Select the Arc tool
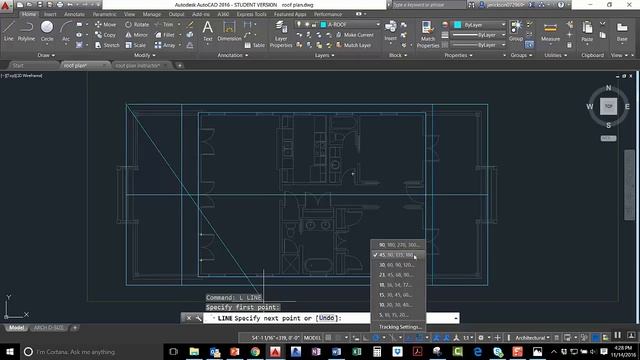 click(x=66, y=31)
